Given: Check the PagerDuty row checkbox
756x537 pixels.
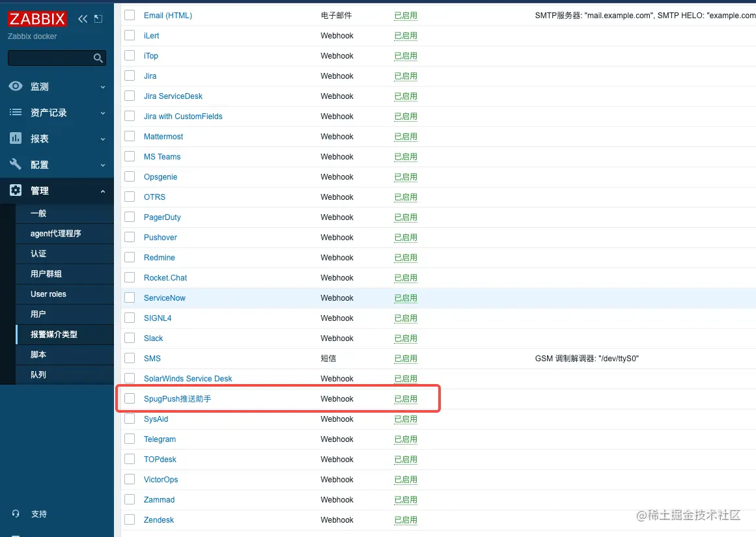Looking at the screenshot, I should (x=130, y=217).
